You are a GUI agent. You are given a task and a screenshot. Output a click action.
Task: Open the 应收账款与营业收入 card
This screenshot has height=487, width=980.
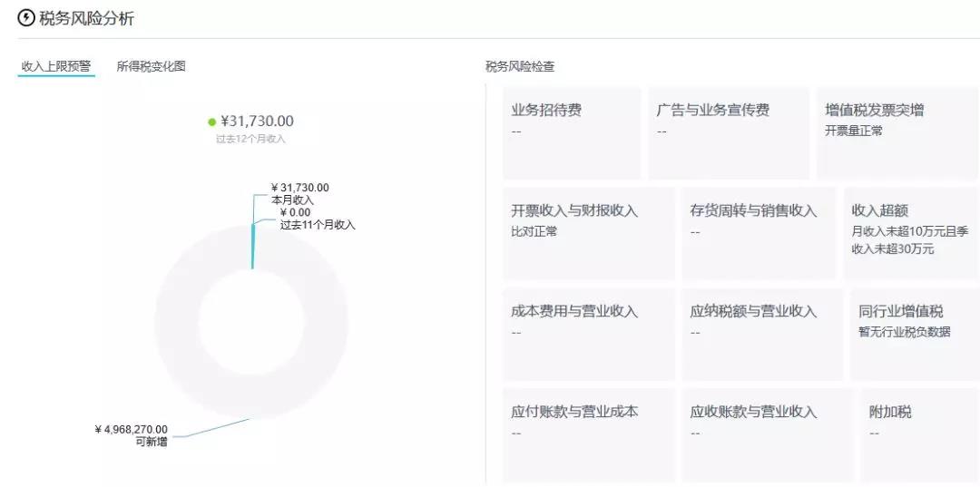pos(767,435)
